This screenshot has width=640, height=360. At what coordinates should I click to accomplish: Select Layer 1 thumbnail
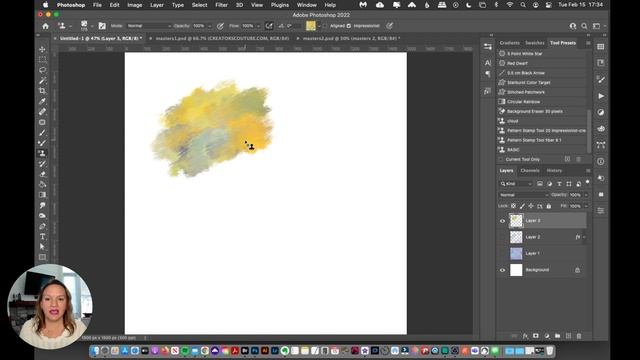pyautogui.click(x=516, y=253)
